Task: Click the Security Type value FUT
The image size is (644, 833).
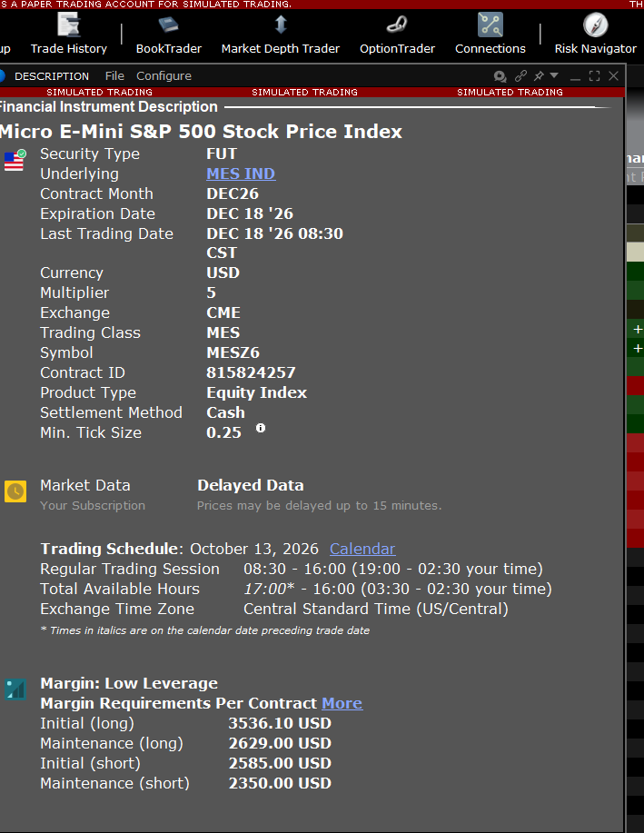Action: pos(222,154)
